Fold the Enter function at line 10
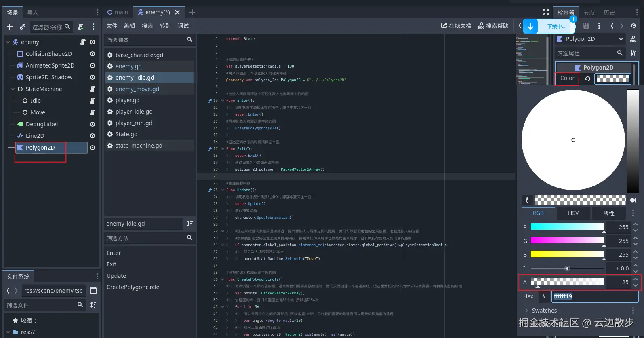The width and height of the screenshot is (644, 338). [x=223, y=101]
